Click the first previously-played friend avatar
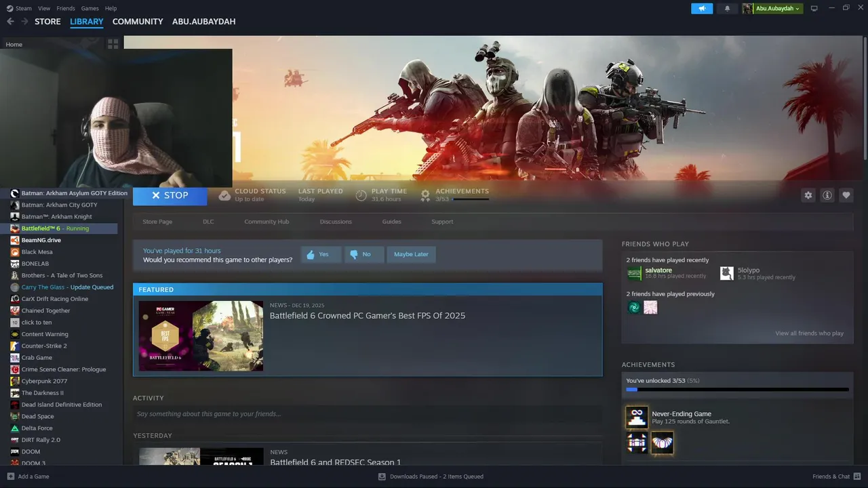The image size is (868, 488). coord(634,307)
